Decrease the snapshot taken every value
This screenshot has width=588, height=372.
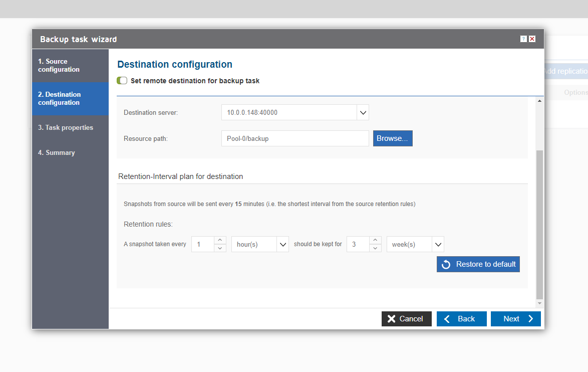tap(220, 248)
